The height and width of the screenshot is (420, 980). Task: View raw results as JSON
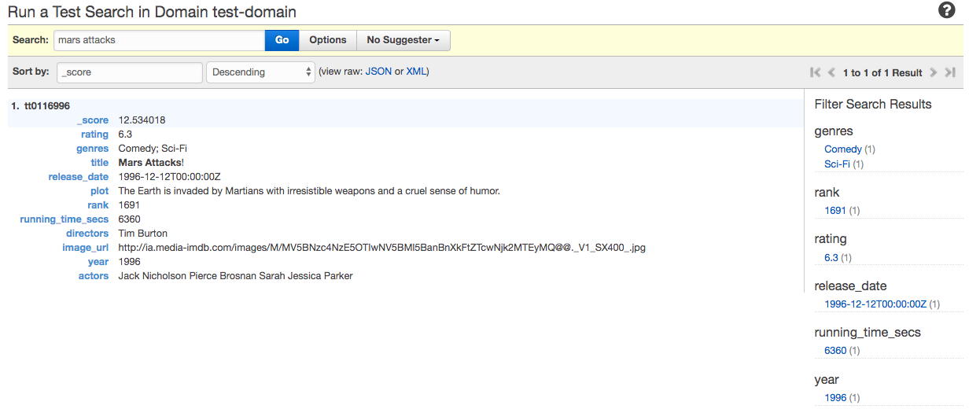point(378,72)
